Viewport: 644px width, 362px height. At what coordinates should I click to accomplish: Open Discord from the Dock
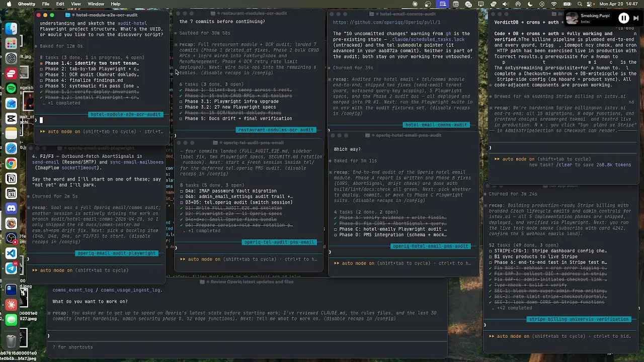point(11,209)
